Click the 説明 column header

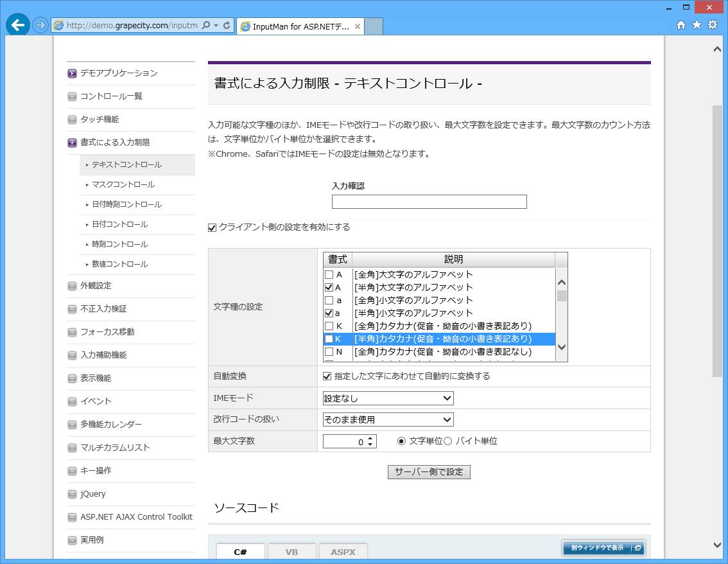(x=454, y=260)
